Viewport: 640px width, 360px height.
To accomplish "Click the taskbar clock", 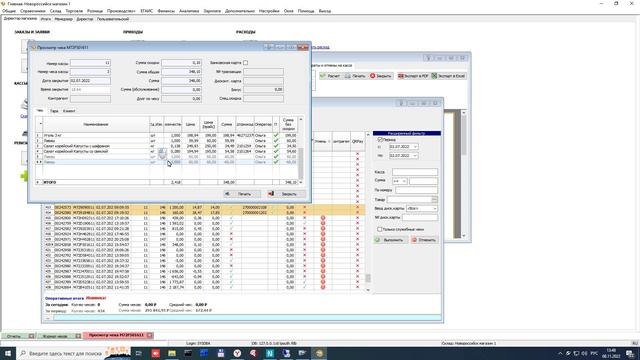I will (x=611, y=353).
